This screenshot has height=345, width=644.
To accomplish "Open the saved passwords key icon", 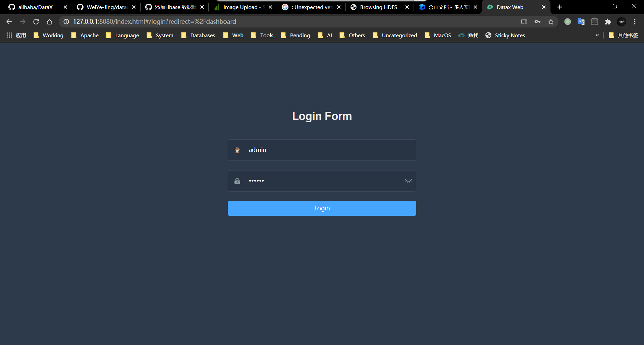I will point(537,22).
